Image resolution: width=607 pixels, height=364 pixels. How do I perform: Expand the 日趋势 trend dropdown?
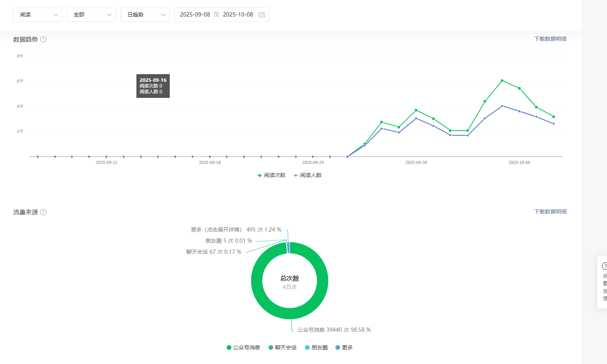coord(145,15)
